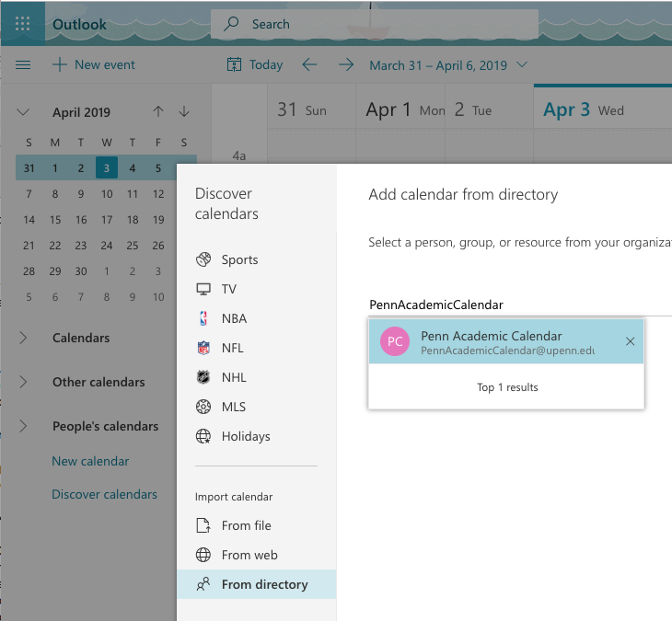Click the Sports ball icon
Viewport: 672px width, 621px height.
[x=203, y=259]
